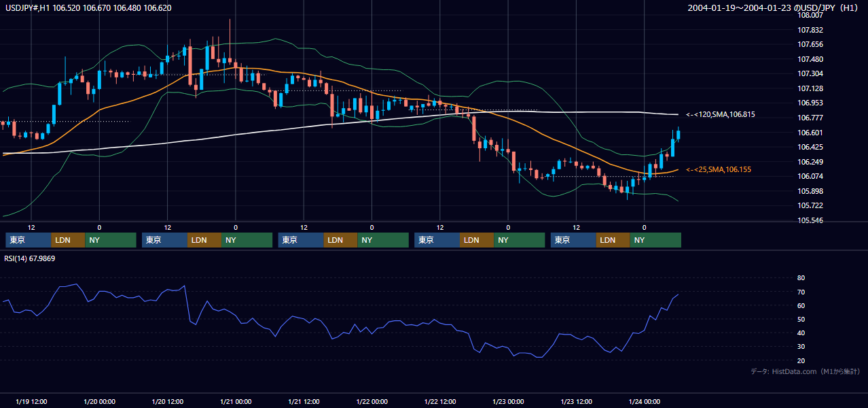The width and height of the screenshot is (868, 408).
Task: Click price axis label 107.832
Action: tap(810, 30)
